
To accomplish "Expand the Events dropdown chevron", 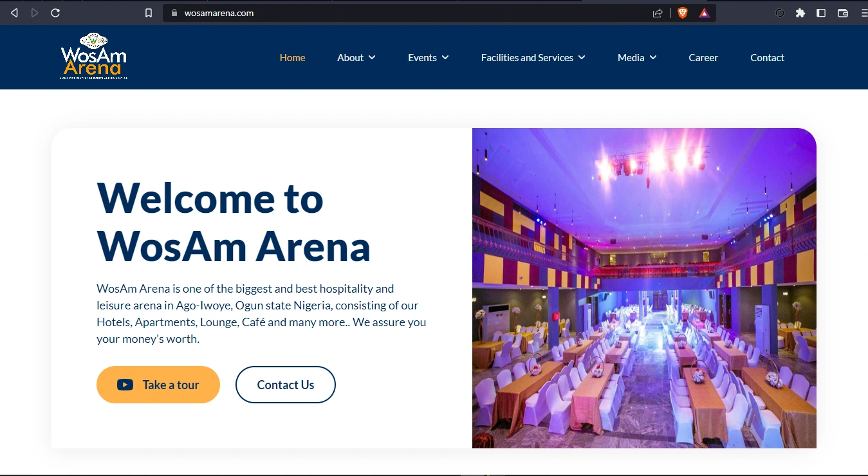I will pyautogui.click(x=445, y=58).
